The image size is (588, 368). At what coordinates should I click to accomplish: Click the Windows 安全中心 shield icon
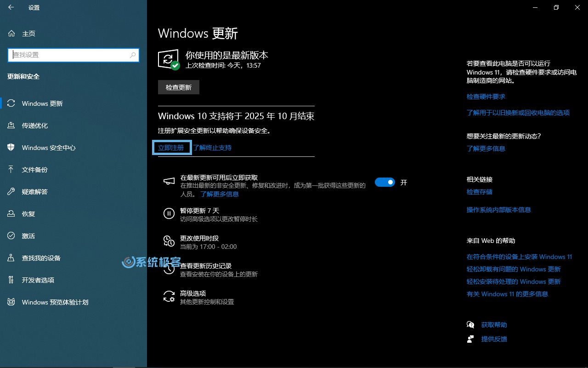tap(11, 148)
